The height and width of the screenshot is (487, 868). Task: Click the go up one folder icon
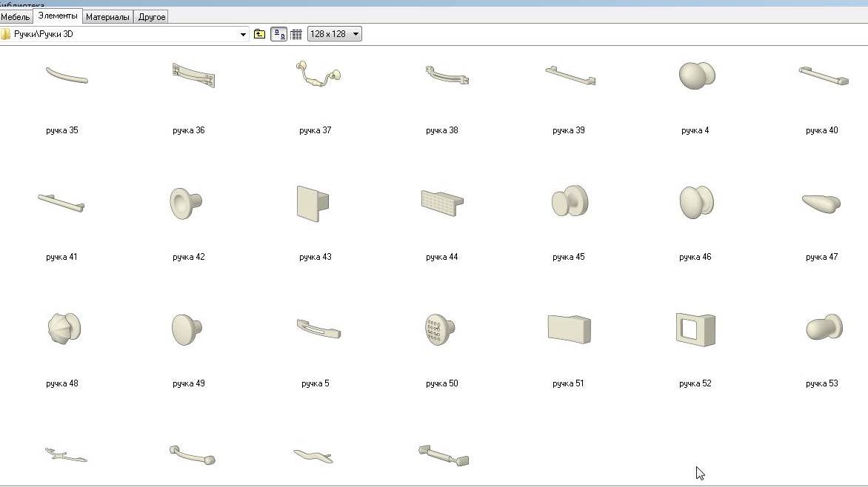tap(259, 34)
